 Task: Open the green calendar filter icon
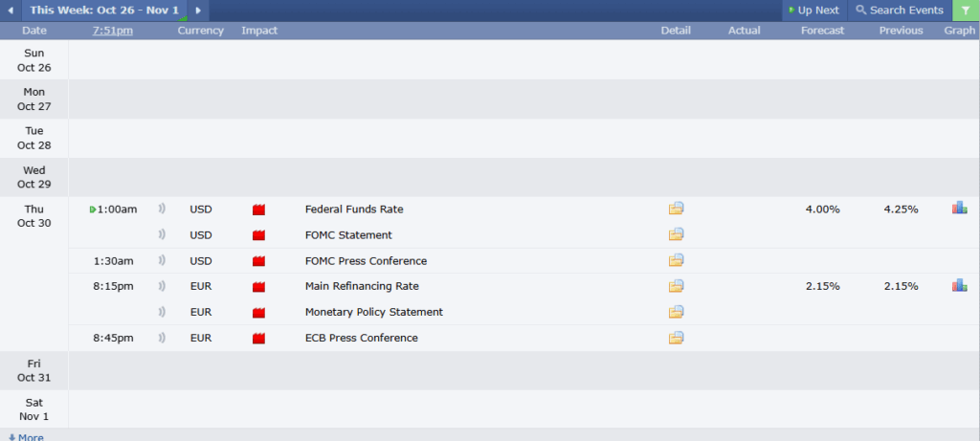pos(966,11)
